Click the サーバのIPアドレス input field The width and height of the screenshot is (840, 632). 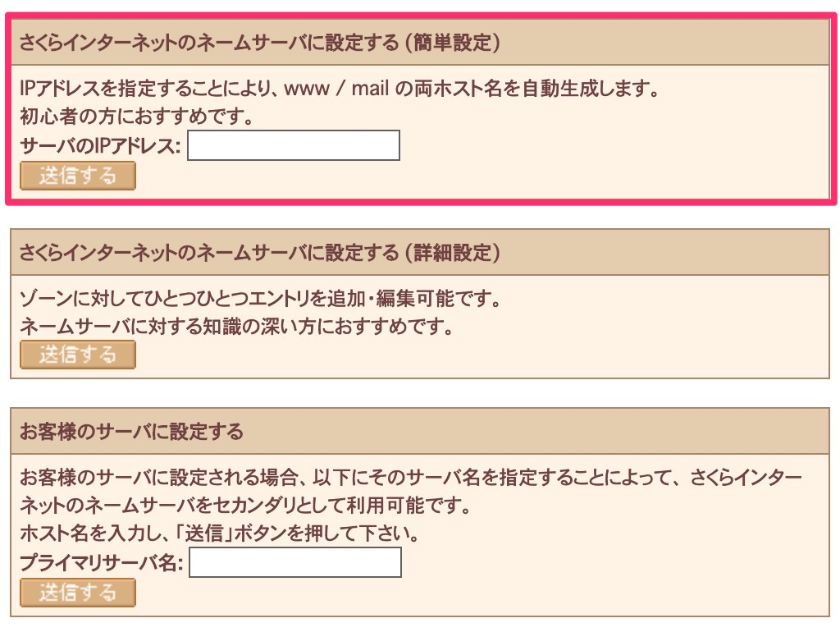291,145
